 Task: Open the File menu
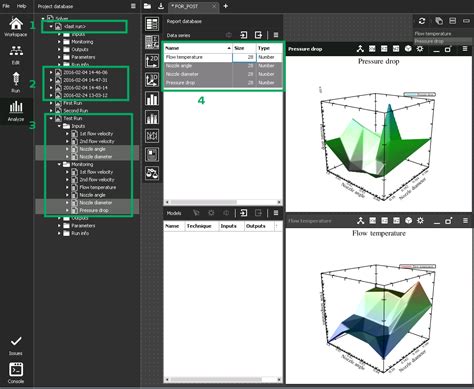click(x=6, y=6)
